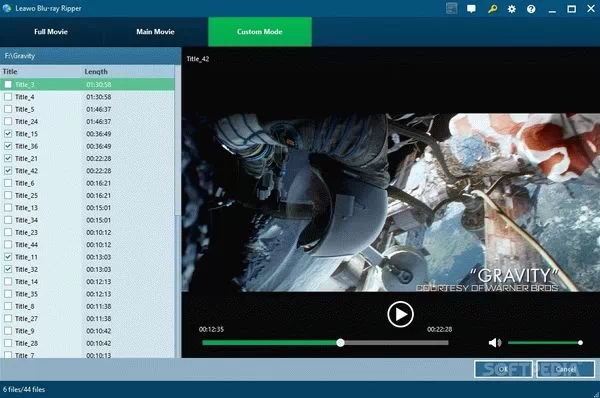The height and width of the screenshot is (398, 600).
Task: Untick the Title_42 checkbox
Action: (x=8, y=171)
